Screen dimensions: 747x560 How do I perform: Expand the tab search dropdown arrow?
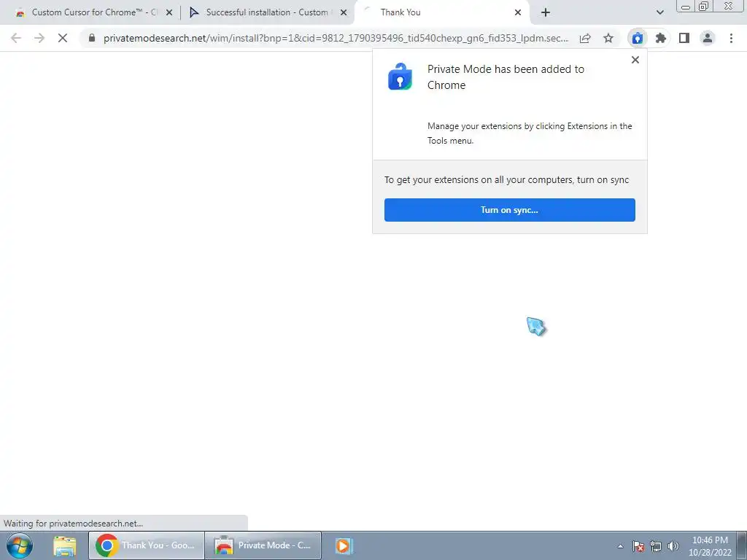[x=659, y=12]
